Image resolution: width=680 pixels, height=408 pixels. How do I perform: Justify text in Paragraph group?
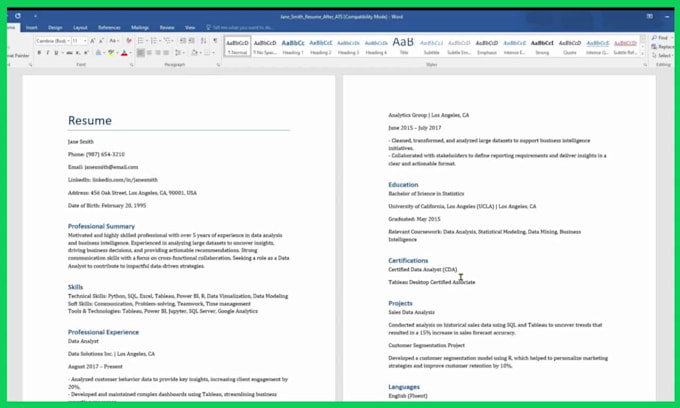pyautogui.click(x=166, y=53)
